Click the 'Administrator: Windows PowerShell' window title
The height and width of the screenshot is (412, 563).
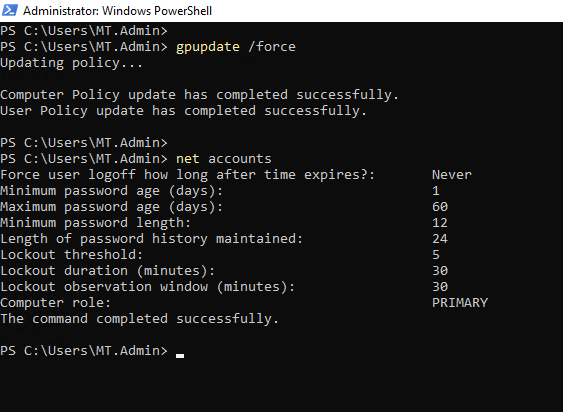point(117,11)
